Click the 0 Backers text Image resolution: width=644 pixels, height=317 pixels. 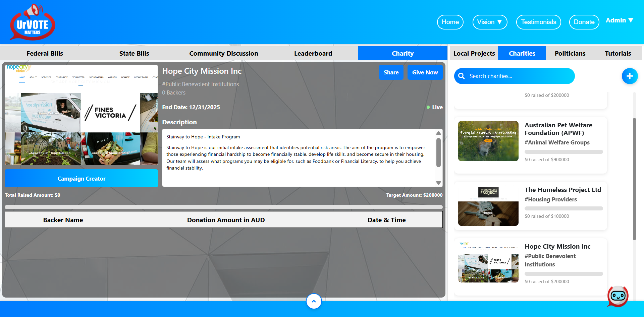coord(174,92)
